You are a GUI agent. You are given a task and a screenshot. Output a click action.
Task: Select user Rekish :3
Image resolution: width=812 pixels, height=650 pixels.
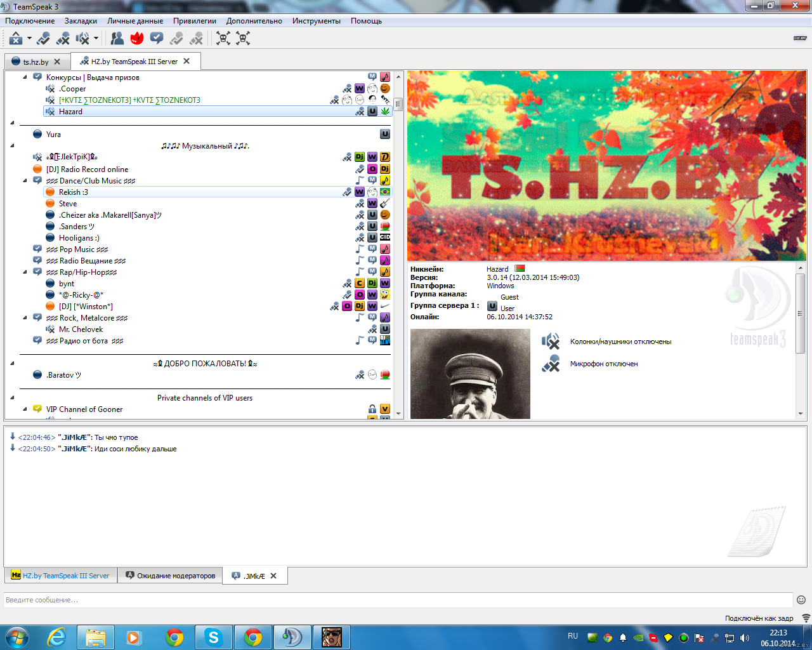[x=218, y=192]
